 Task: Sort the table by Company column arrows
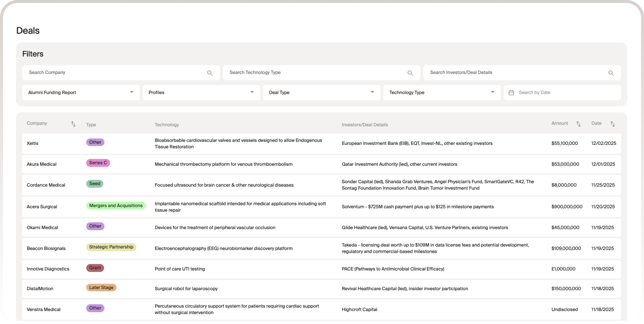click(x=73, y=124)
